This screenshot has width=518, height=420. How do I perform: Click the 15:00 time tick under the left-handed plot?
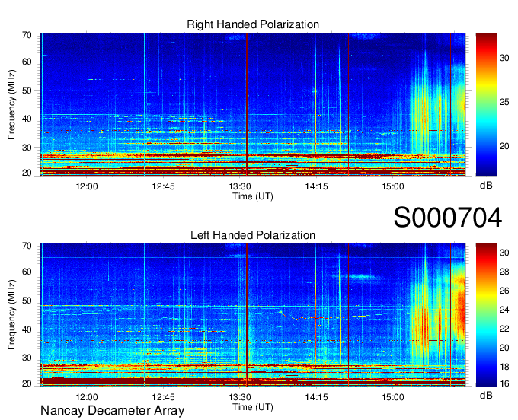coord(393,397)
